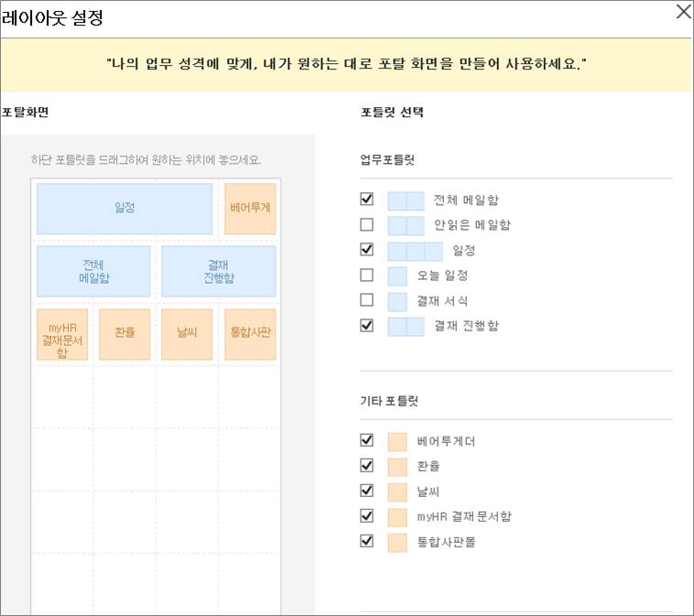Close the 레이아웃 설정 dialog
The width and height of the screenshot is (694, 616).
point(683,12)
